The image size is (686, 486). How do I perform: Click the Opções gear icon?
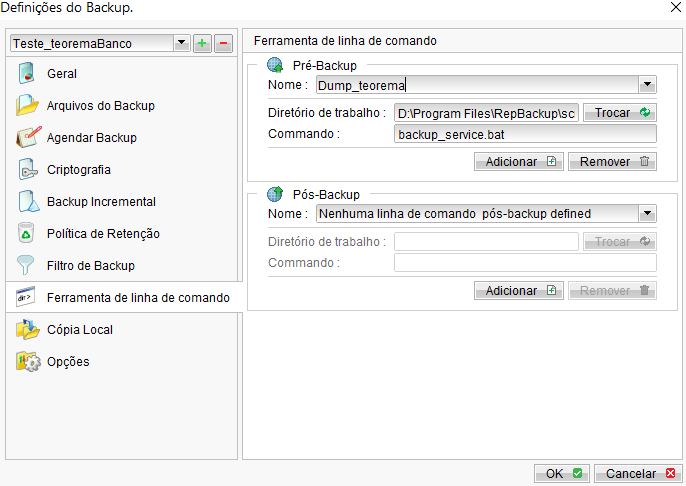(x=28, y=361)
